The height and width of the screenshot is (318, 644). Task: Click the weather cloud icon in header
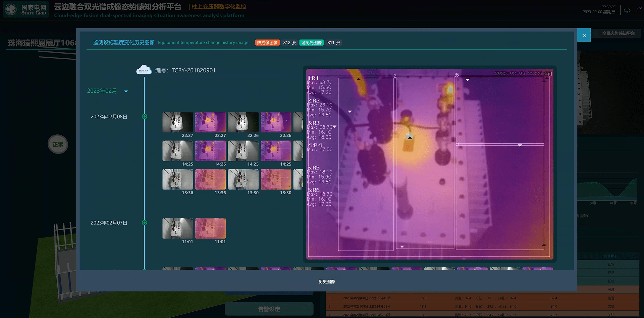click(627, 10)
